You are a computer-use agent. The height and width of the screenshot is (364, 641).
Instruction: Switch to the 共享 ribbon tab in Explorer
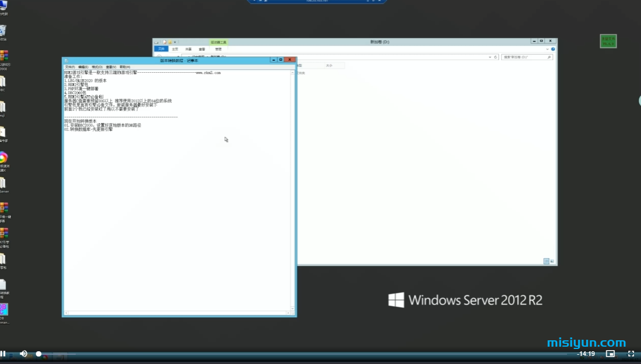(188, 49)
